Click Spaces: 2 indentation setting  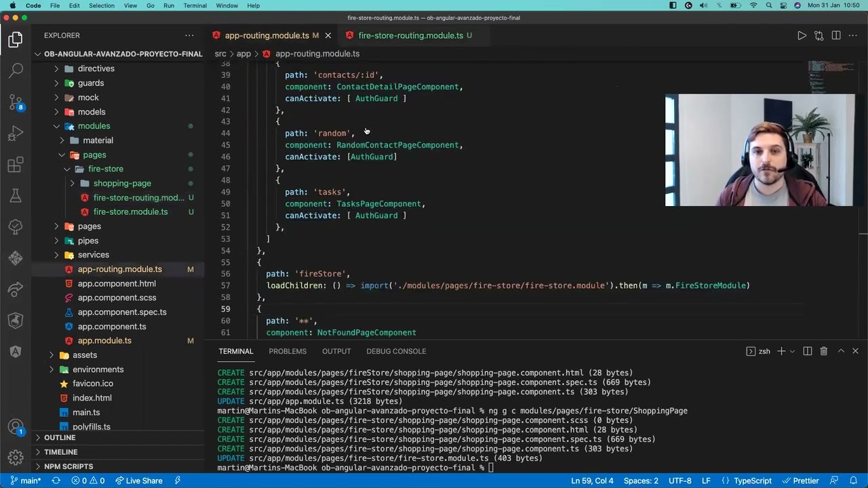(x=641, y=481)
